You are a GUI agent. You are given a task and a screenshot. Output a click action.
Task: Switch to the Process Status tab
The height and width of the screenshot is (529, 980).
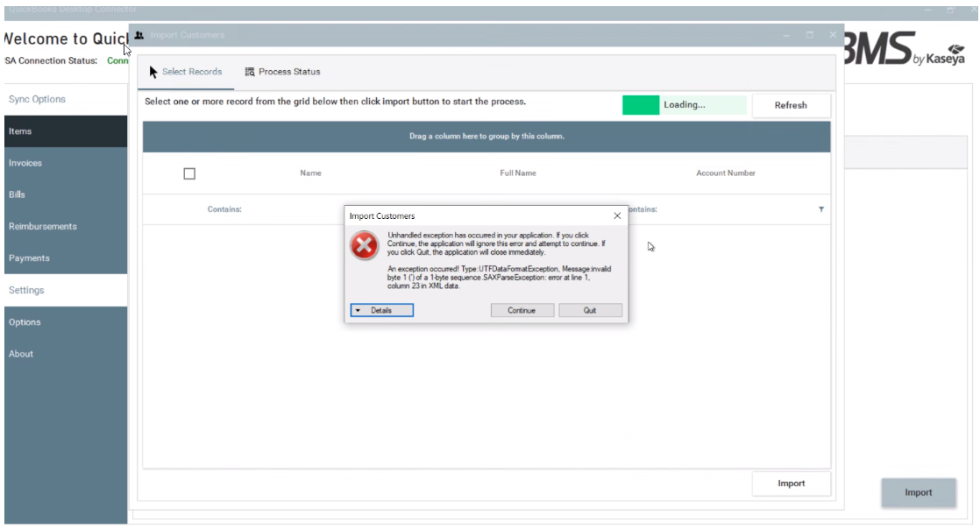282,72
